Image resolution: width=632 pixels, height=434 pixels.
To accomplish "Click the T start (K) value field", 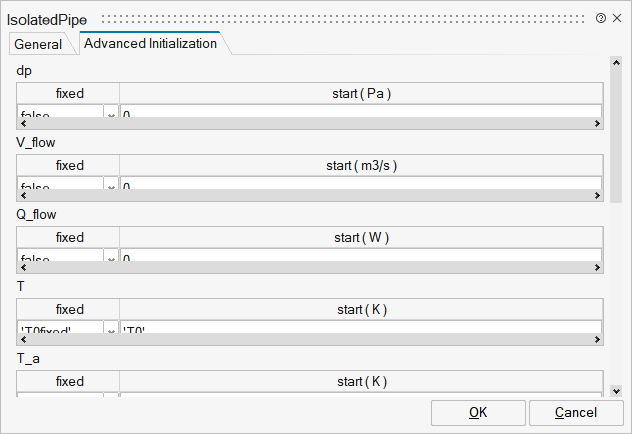I will pyautogui.click(x=361, y=327).
